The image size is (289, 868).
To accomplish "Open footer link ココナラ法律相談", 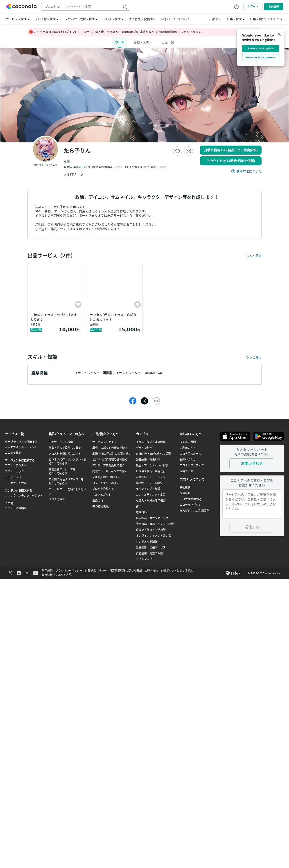I will point(16,508).
